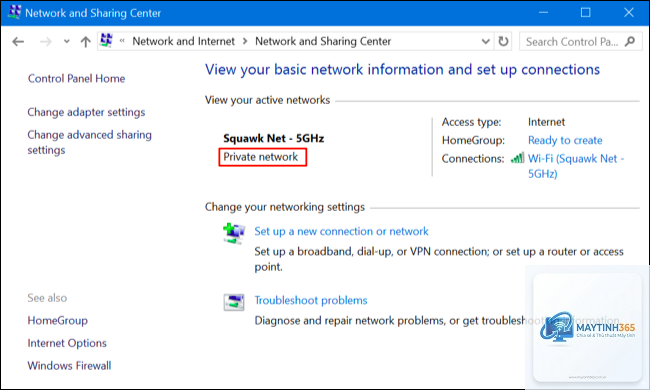650x390 pixels.
Task: Select the Network and Sharing Center breadcrumb
Action: (x=323, y=41)
